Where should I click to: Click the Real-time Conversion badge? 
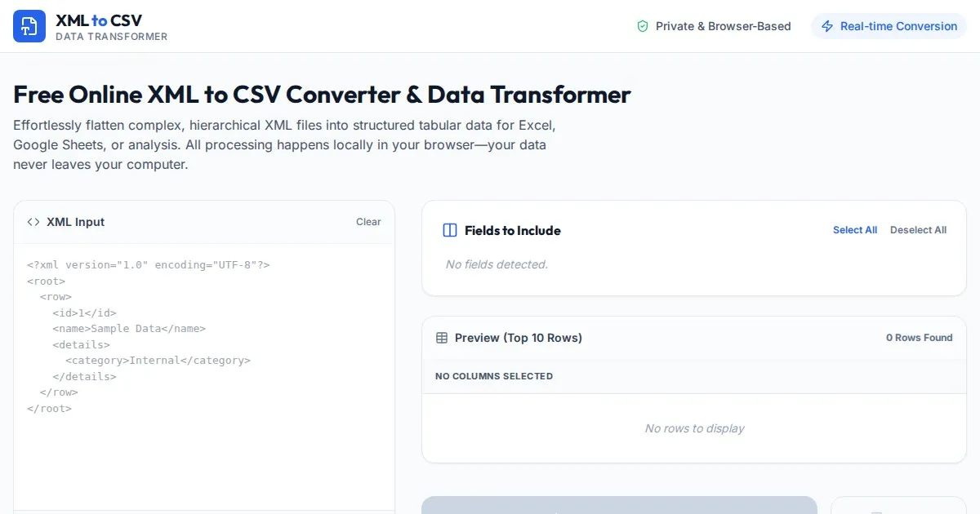889,26
